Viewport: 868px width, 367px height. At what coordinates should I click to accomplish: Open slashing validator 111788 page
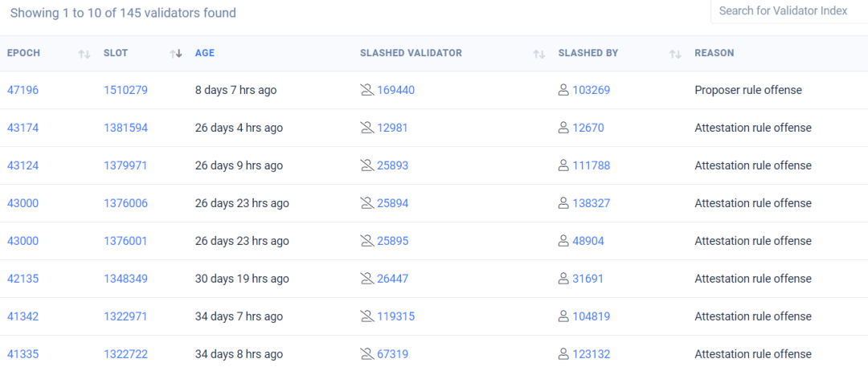592,165
